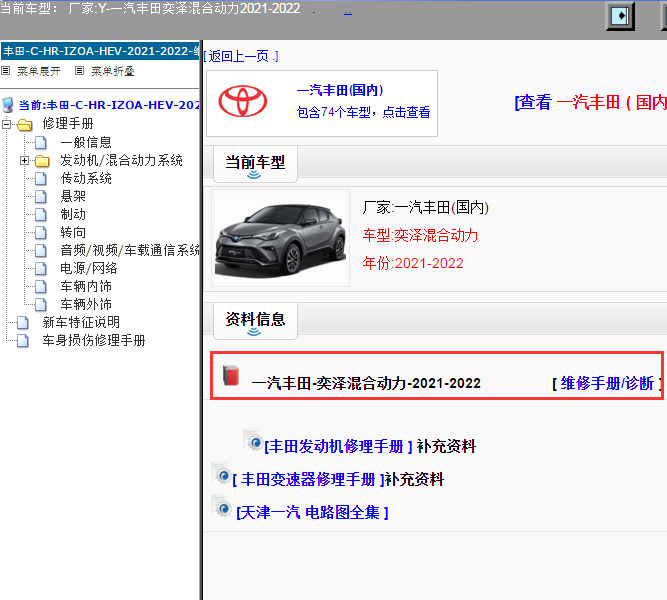667x600 pixels.
Task: Open 一汽丰田(国内) link
Action: click(x=340, y=90)
